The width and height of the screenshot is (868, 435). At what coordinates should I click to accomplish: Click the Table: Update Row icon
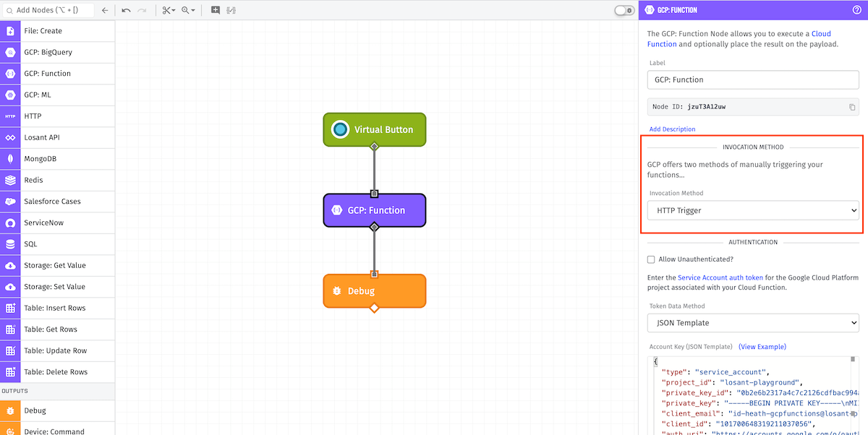click(x=10, y=350)
